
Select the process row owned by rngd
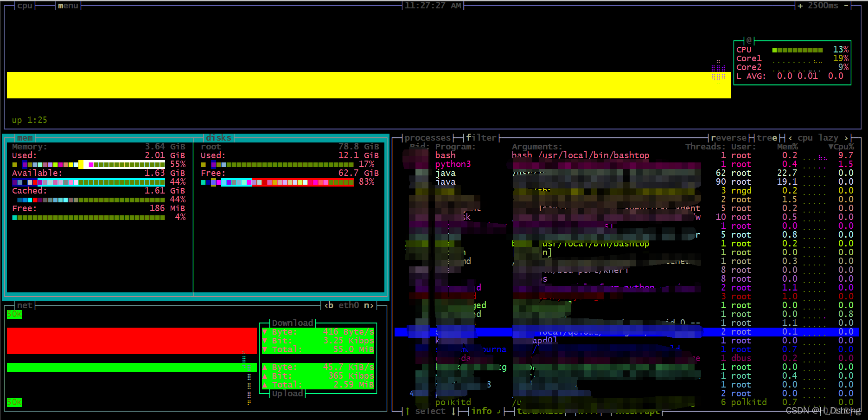coord(626,191)
